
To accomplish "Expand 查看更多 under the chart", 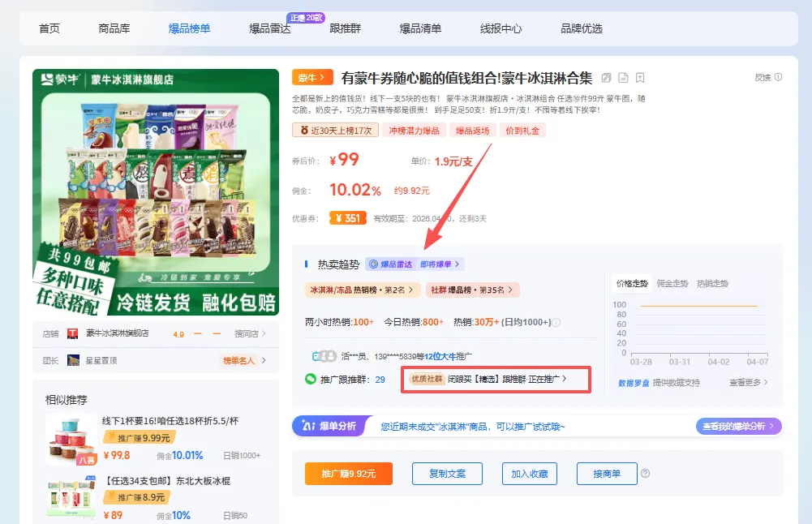I will pos(748,382).
